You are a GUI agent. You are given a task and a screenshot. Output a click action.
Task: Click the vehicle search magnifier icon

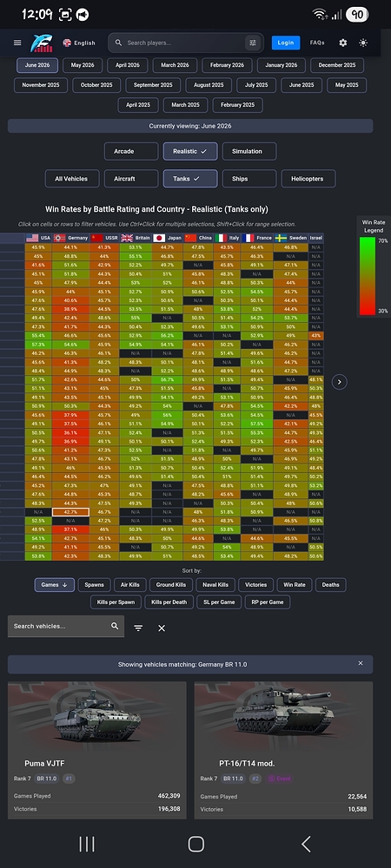tap(115, 626)
